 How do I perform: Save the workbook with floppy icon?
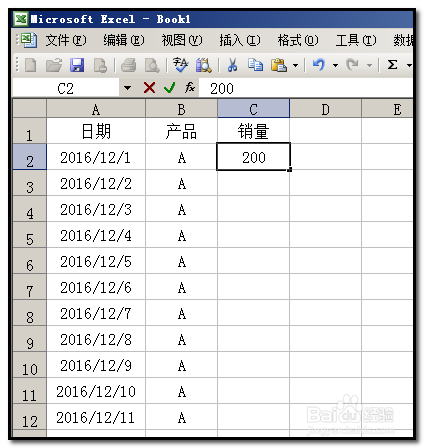(x=77, y=65)
